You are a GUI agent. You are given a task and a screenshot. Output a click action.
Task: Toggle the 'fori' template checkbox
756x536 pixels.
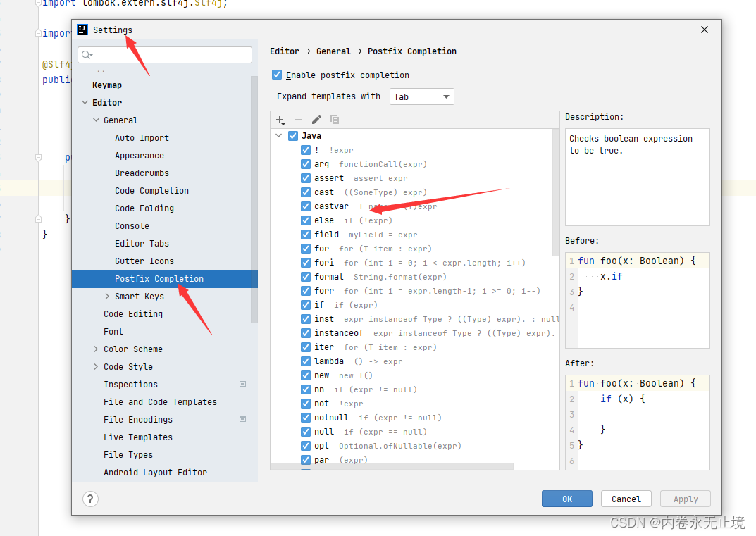tap(306, 263)
